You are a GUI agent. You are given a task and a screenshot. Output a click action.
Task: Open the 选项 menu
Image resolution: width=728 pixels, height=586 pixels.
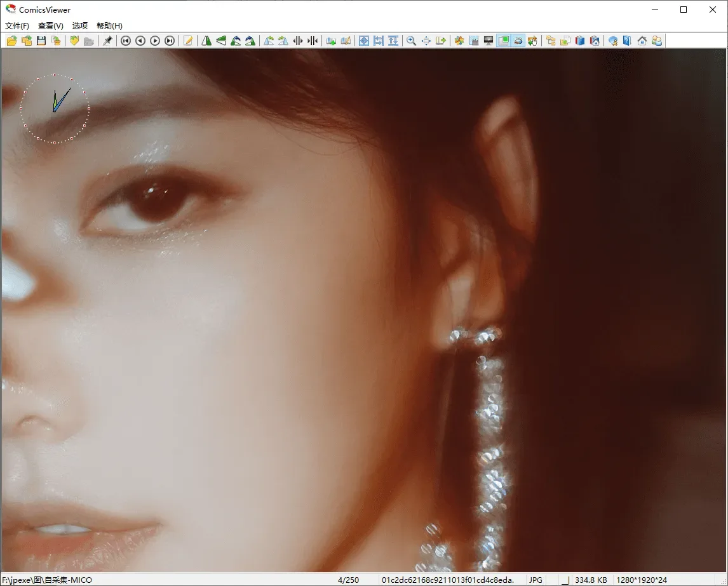(80, 25)
